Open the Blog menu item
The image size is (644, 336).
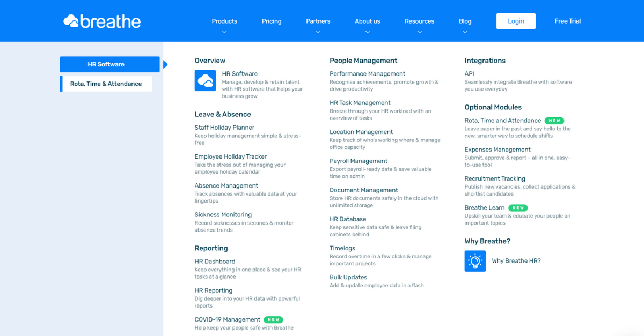tap(465, 21)
